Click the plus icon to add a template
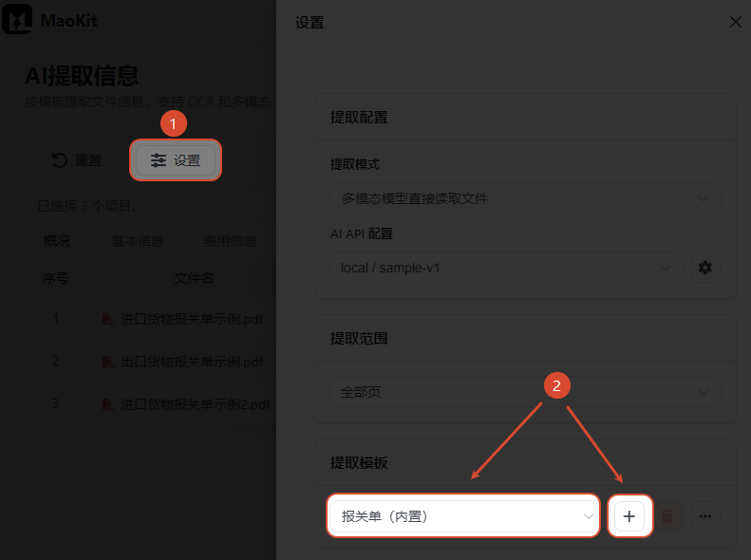Screen dimensions: 751x560 tap(629, 516)
